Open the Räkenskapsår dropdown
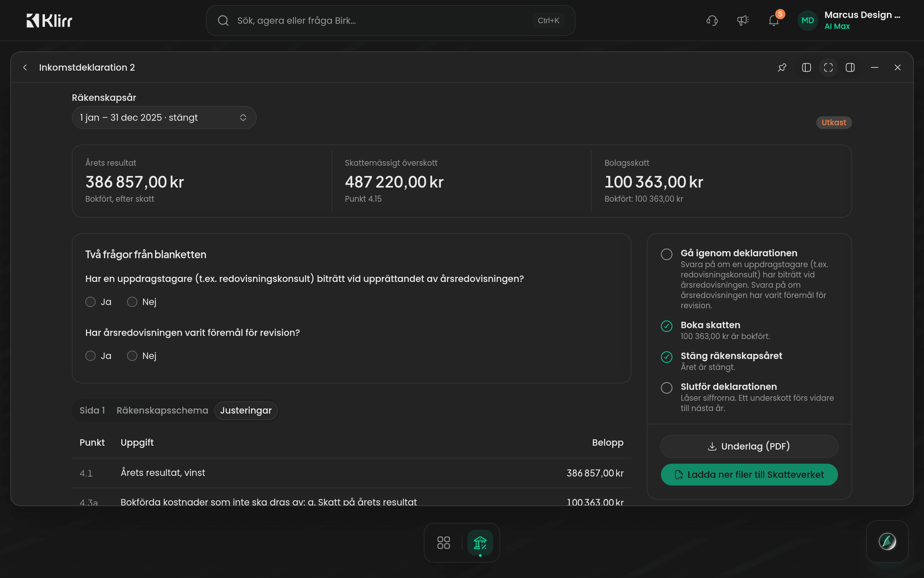924x578 pixels. 164,118
